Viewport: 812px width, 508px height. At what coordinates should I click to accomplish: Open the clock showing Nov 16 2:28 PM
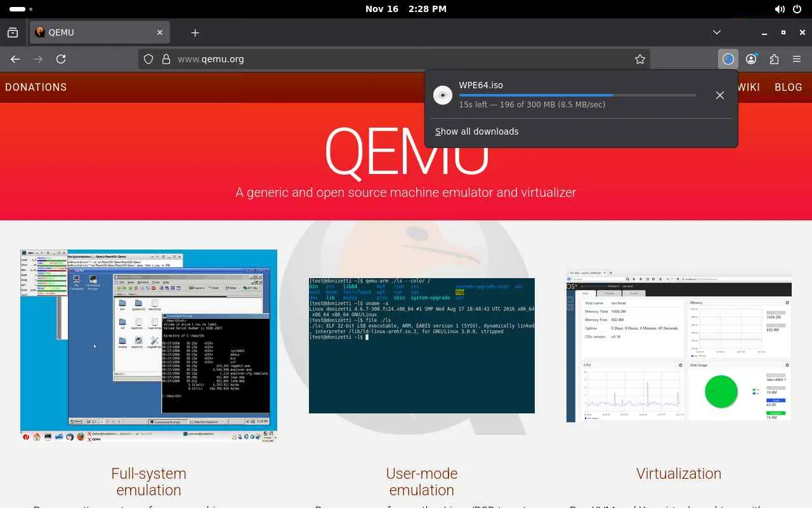tap(406, 9)
